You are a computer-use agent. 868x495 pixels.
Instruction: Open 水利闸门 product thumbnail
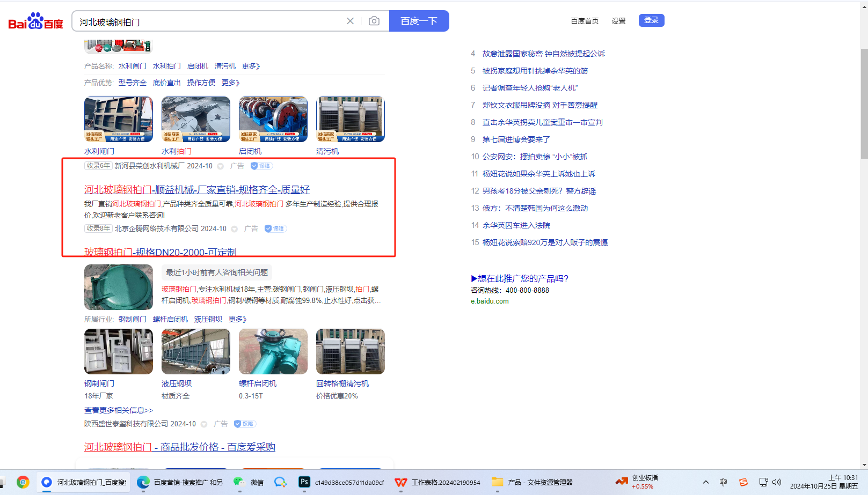(119, 119)
